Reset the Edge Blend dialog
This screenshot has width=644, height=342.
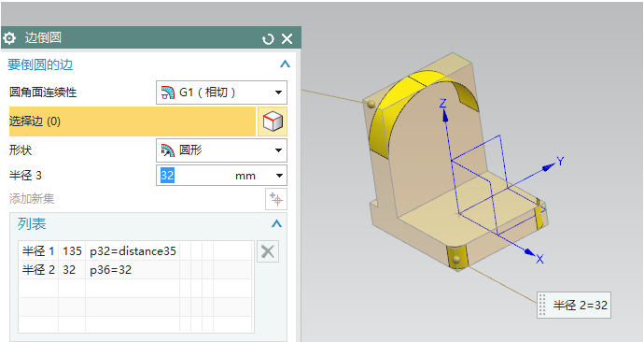[x=268, y=39]
